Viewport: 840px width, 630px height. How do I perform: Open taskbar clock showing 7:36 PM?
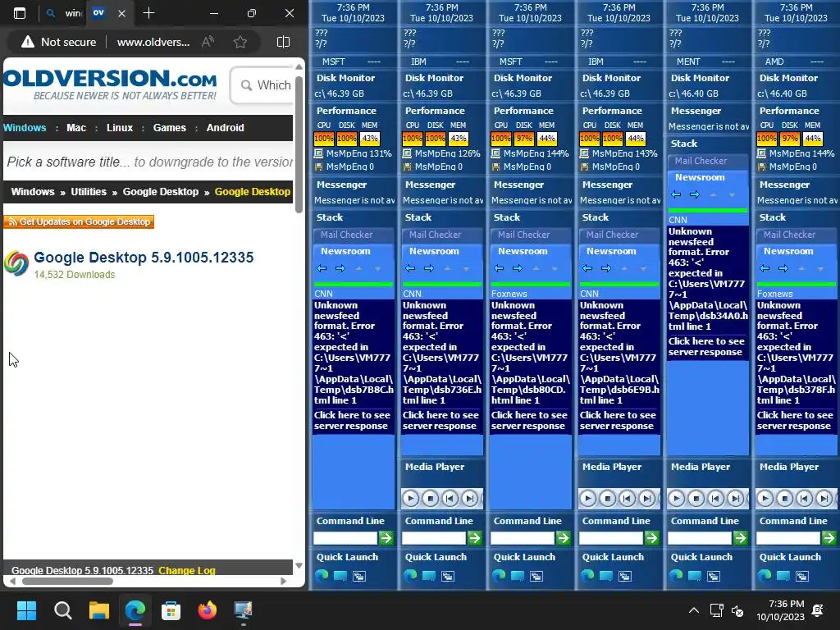click(781, 610)
